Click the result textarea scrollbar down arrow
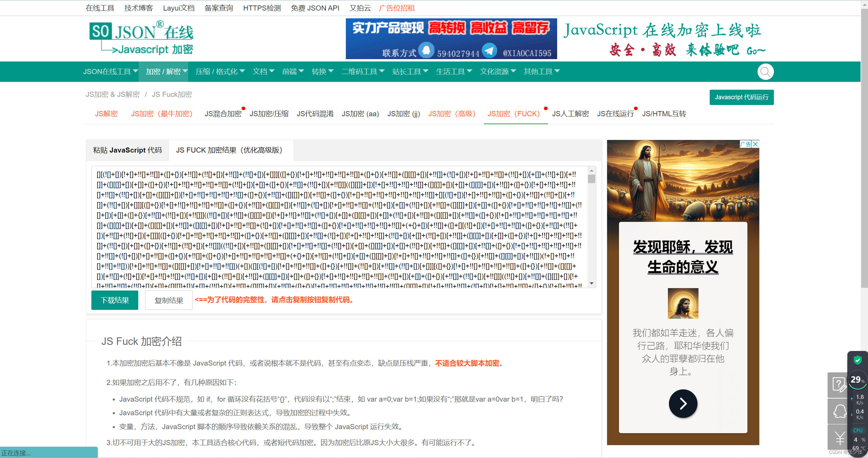Image resolution: width=868 pixels, height=458 pixels. coord(591,283)
